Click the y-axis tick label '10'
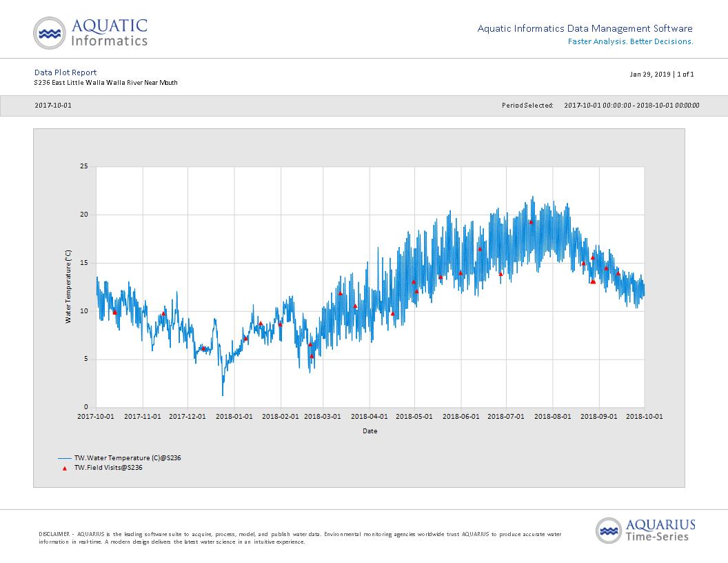This screenshot has height=563, width=728. click(84, 310)
